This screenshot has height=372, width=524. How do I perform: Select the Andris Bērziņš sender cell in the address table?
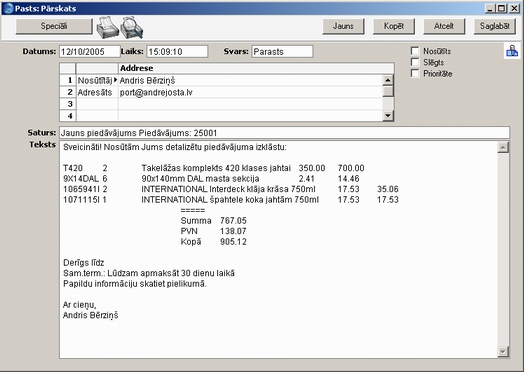click(x=250, y=81)
